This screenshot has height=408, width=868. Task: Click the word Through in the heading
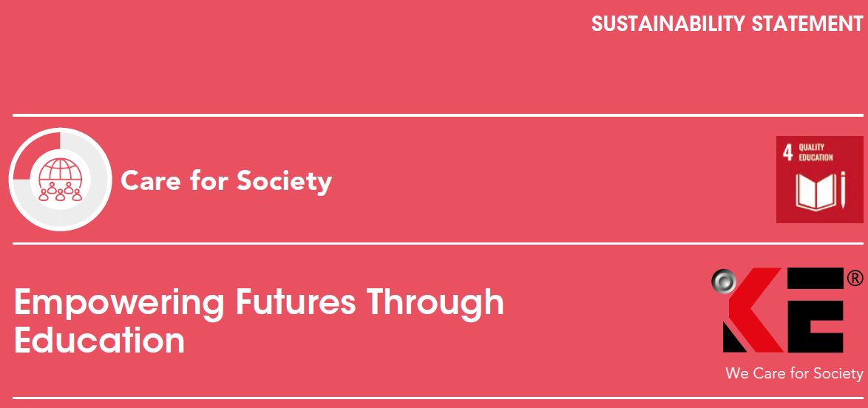point(435,302)
